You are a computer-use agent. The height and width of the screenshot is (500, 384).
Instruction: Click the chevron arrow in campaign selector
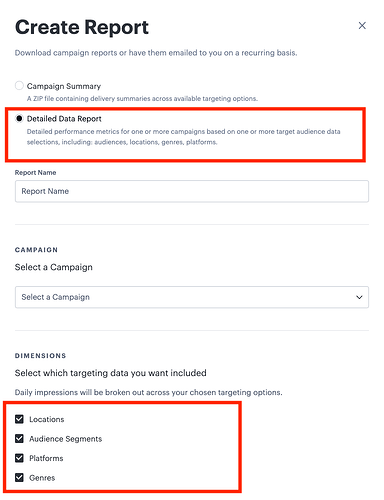tap(359, 297)
